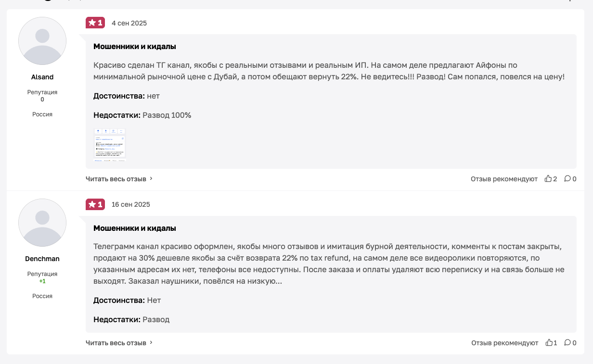This screenshot has width=593, height=364.
Task: Open the Alsand username link
Action: (x=42, y=77)
